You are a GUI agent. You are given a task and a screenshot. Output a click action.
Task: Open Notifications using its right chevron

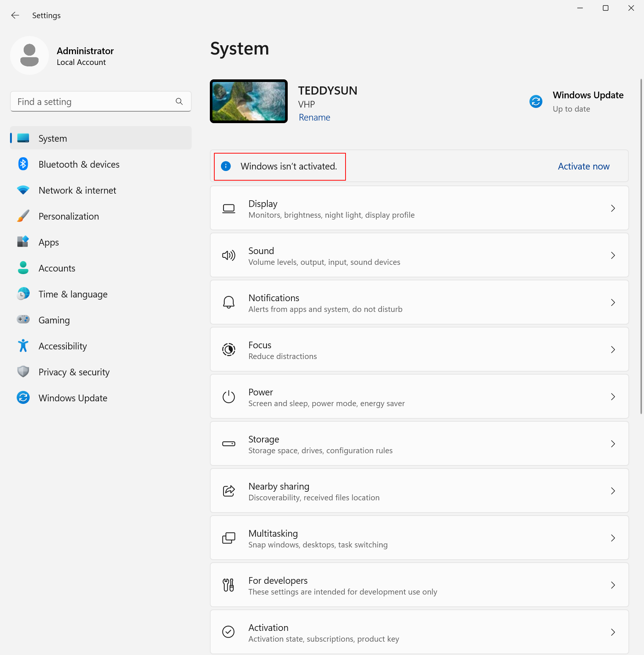tap(613, 303)
